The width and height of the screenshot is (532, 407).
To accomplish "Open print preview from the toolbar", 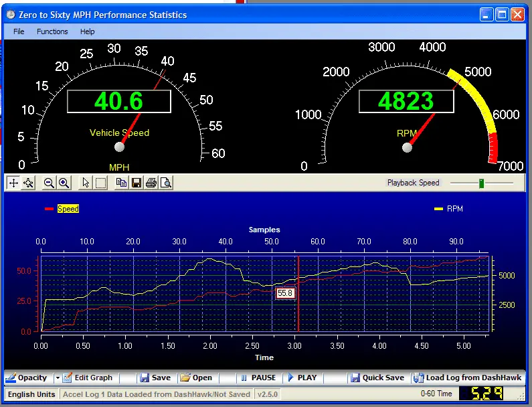I will [x=165, y=183].
